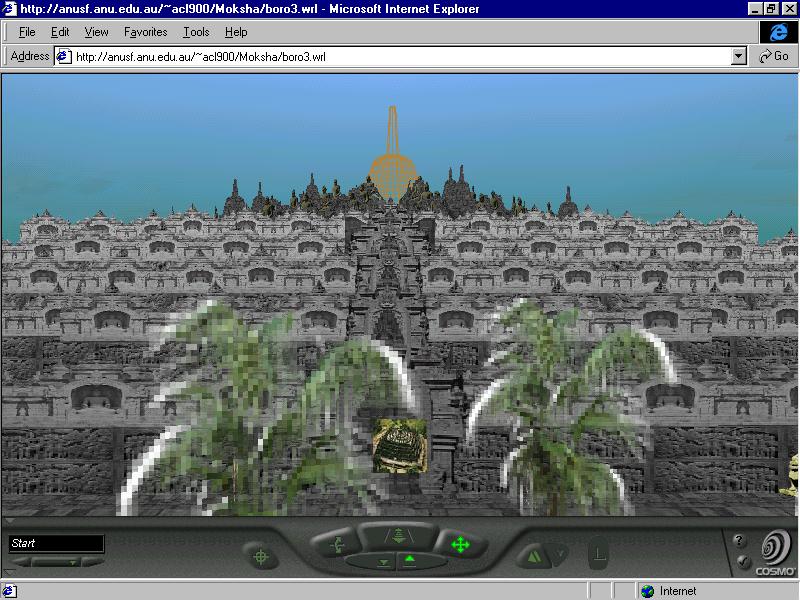Toggle Gravity with the down-arrow button
The width and height of the screenshot is (800, 600).
click(x=385, y=562)
